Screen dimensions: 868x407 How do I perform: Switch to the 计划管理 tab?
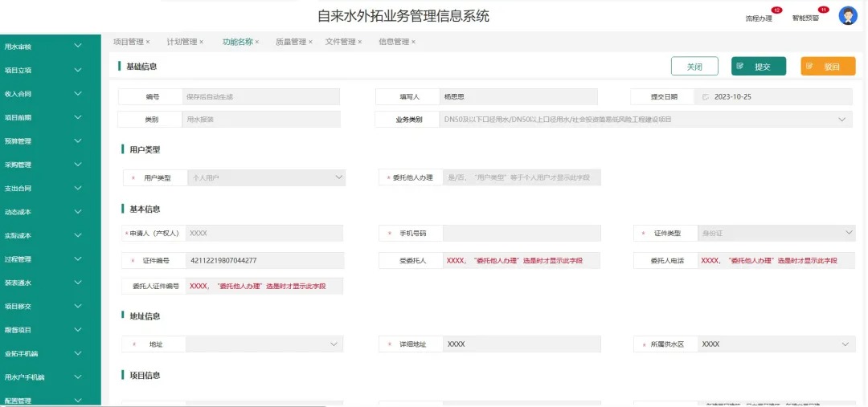pyautogui.click(x=182, y=42)
